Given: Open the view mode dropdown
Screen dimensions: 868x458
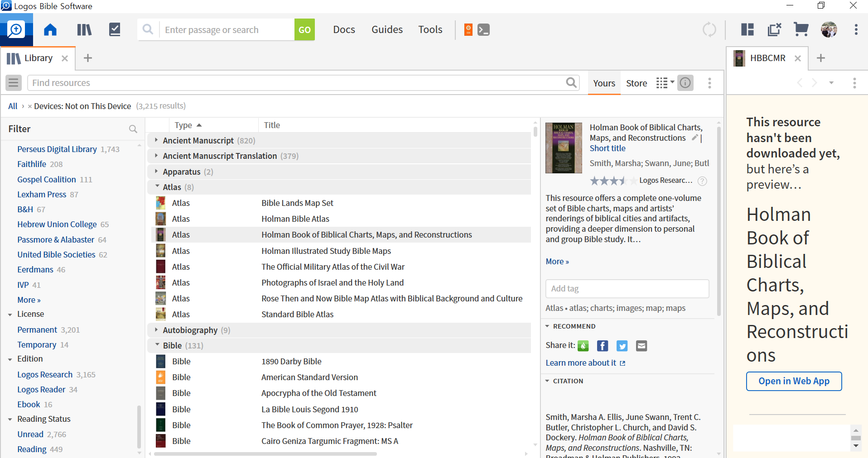Looking at the screenshot, I should pyautogui.click(x=665, y=83).
